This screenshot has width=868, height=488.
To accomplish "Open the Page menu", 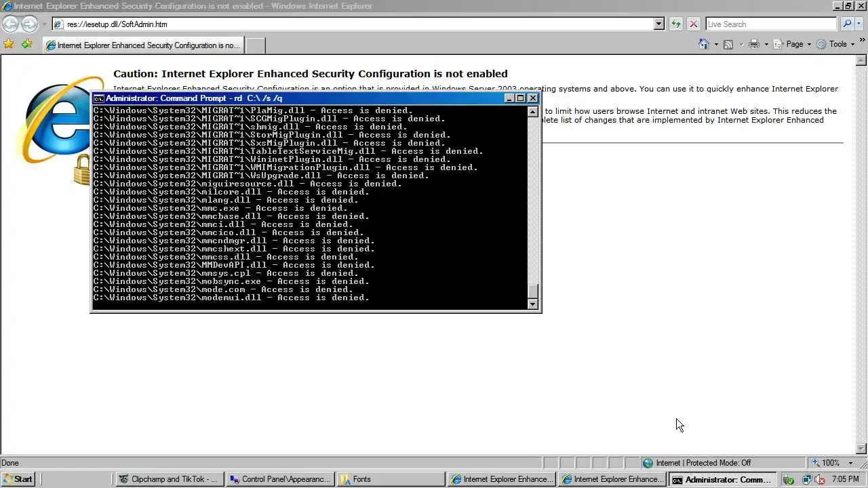I will (x=793, y=44).
